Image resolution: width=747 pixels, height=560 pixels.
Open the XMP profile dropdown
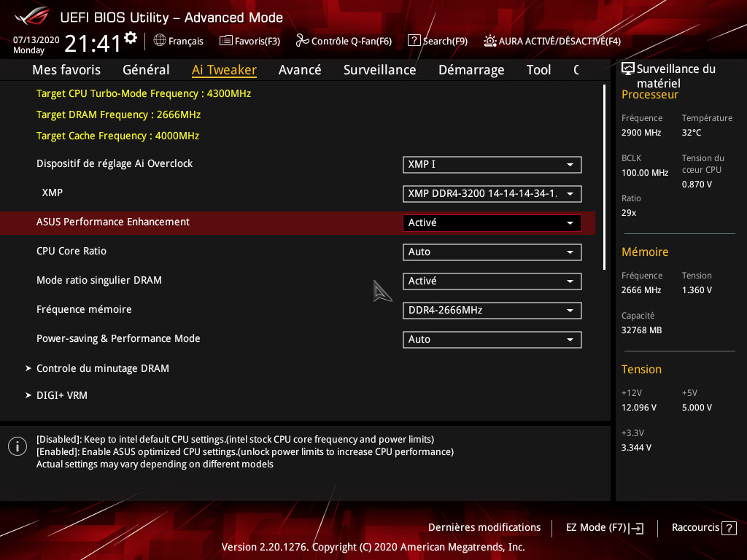point(492,194)
